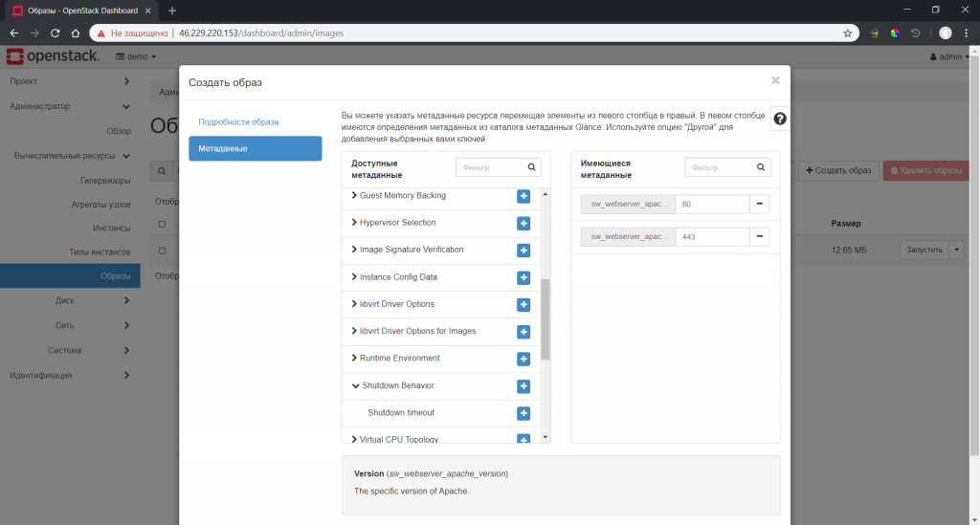Viewport: 980px width, 525px height.
Task: Open the metadata help question mark
Action: click(x=779, y=119)
